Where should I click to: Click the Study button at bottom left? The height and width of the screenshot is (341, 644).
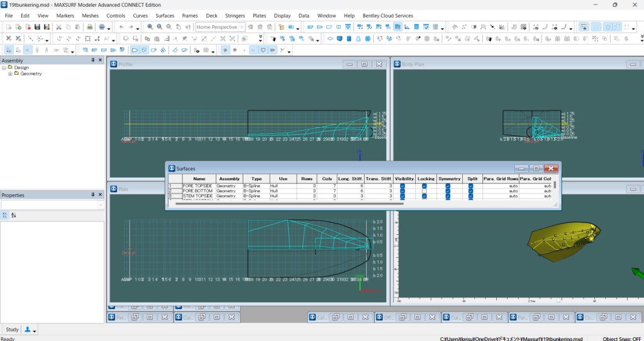coord(12,329)
